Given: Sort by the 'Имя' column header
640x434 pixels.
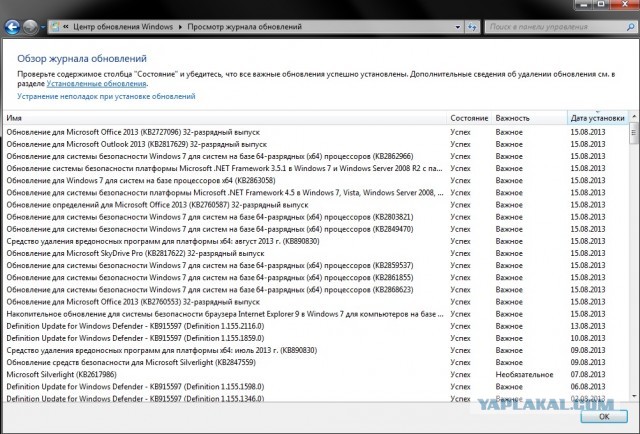Looking at the screenshot, I should pos(225,118).
